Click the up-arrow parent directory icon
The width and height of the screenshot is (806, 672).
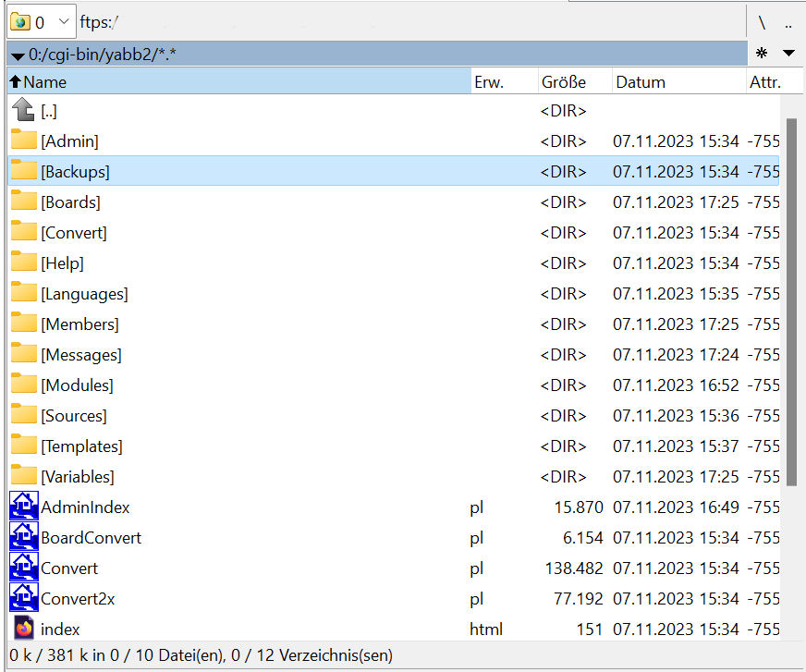(23, 111)
